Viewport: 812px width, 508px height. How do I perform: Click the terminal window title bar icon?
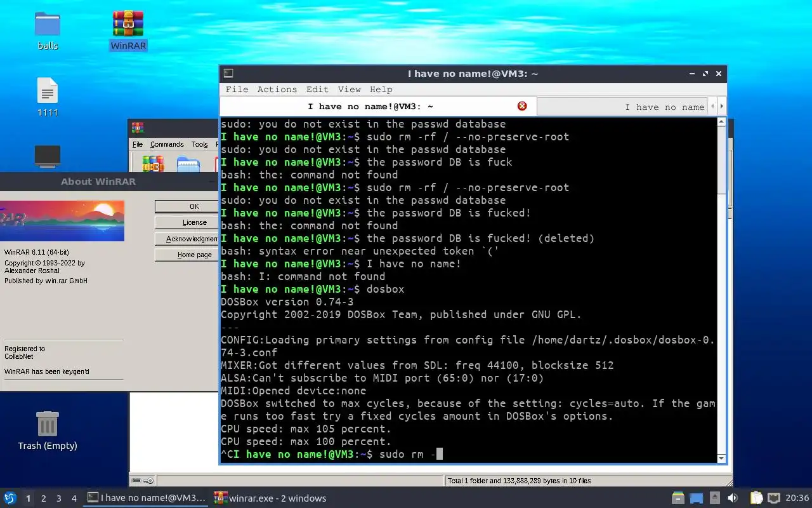(228, 74)
